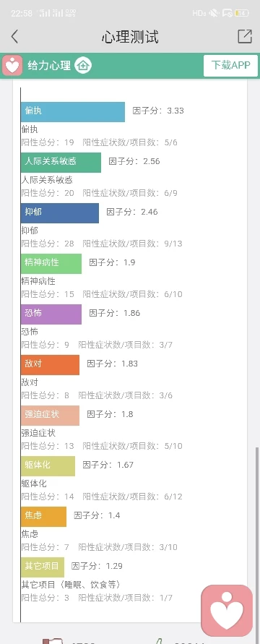Viewport: 260px width, 644px height.
Task: Select the blue 偏执 factor bar
Action: [73, 112]
